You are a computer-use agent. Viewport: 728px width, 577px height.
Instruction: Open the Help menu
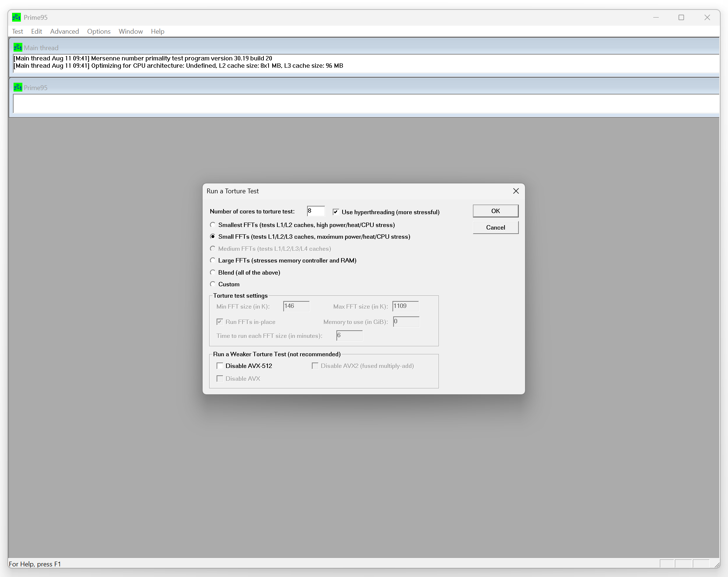[x=158, y=31]
